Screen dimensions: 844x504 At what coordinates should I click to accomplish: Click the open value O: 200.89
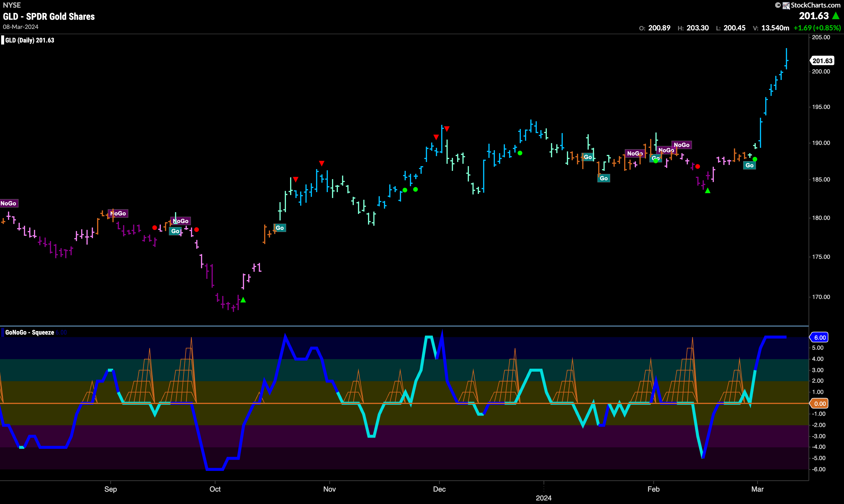click(655, 28)
